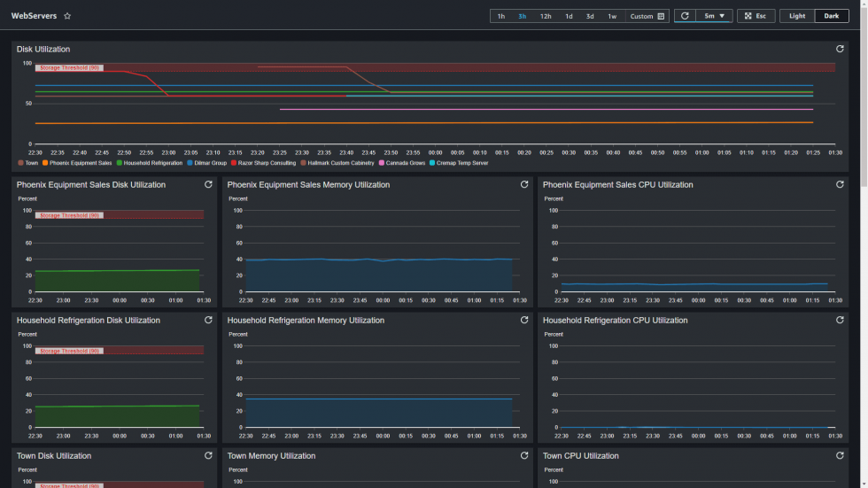Refresh the Household Refrigeration Memory Utilization widget
Viewport: 868px width, 488px height.
point(524,320)
